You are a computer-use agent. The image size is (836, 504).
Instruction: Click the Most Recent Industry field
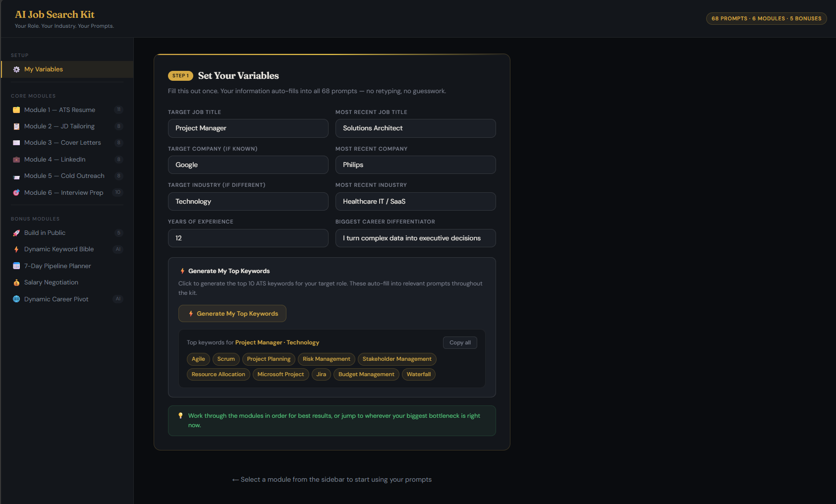coord(416,202)
